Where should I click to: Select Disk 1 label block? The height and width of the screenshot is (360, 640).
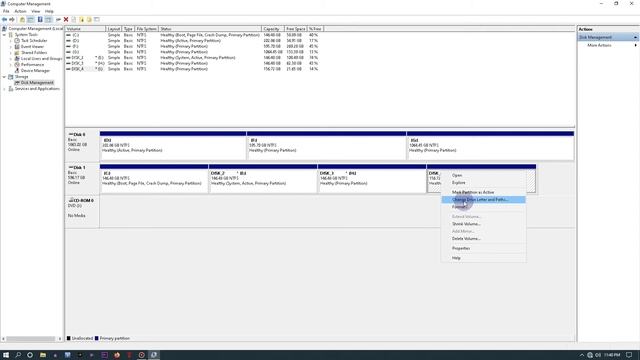(x=82, y=179)
